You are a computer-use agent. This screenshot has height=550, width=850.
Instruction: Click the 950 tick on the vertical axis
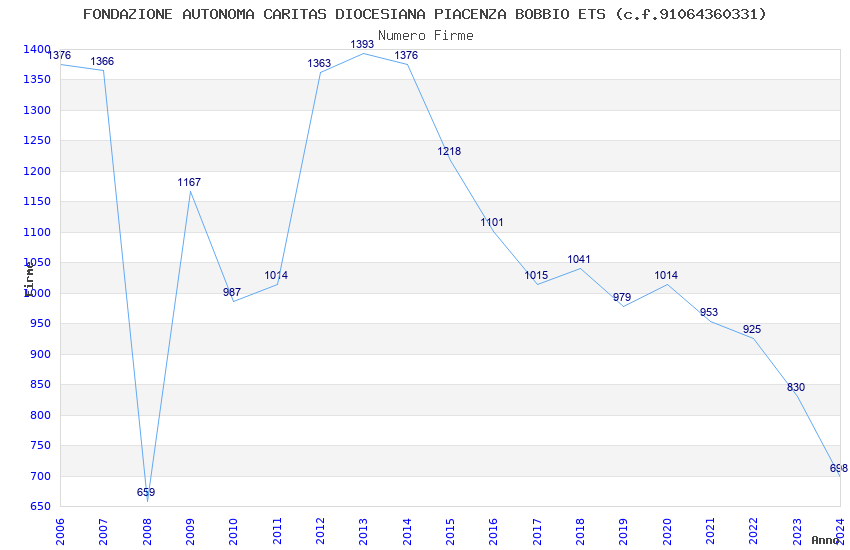point(40,323)
